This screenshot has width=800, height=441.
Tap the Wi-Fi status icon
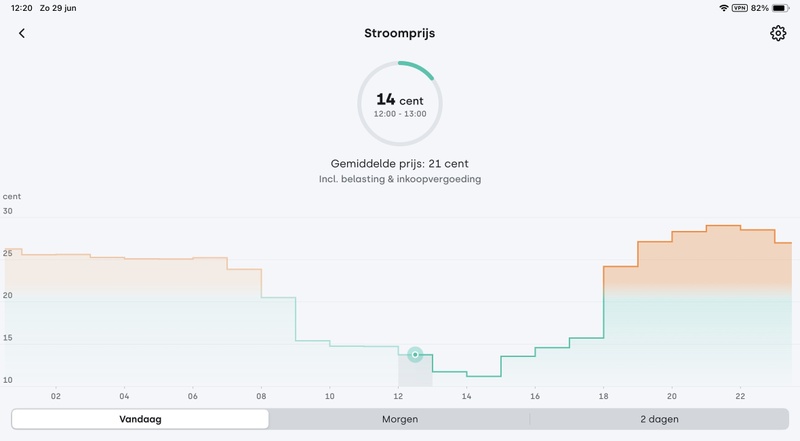click(x=723, y=8)
